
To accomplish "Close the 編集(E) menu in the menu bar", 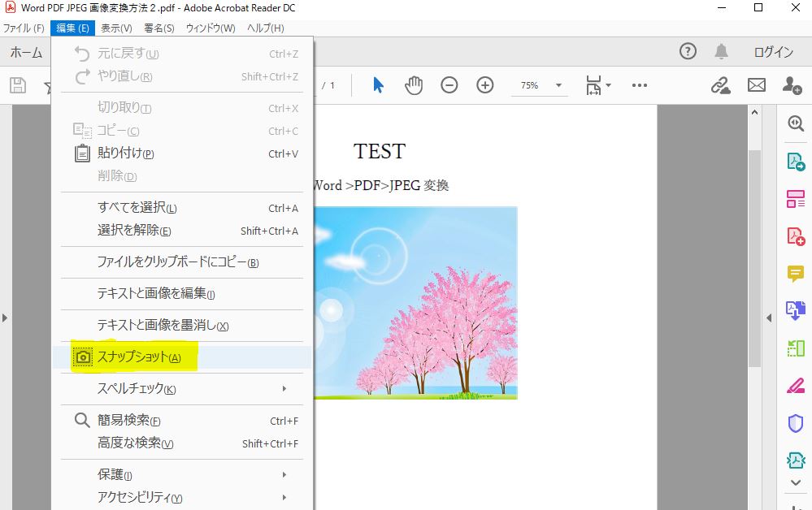I will point(72,28).
